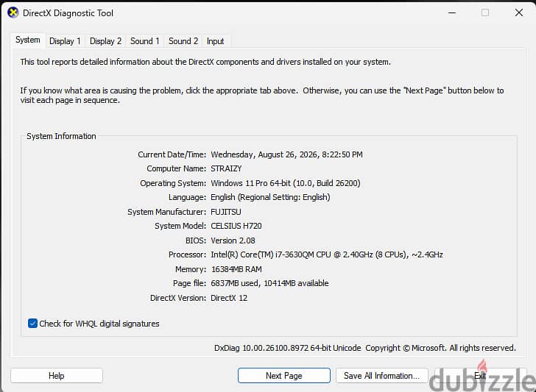Click the Current Date/Time value
This screenshot has width=536, height=392.
[x=286, y=154]
